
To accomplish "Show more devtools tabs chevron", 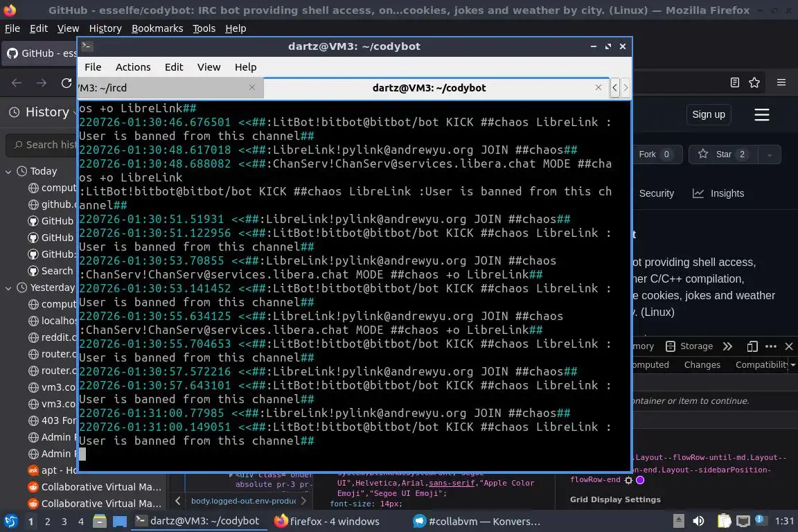I will coord(728,346).
